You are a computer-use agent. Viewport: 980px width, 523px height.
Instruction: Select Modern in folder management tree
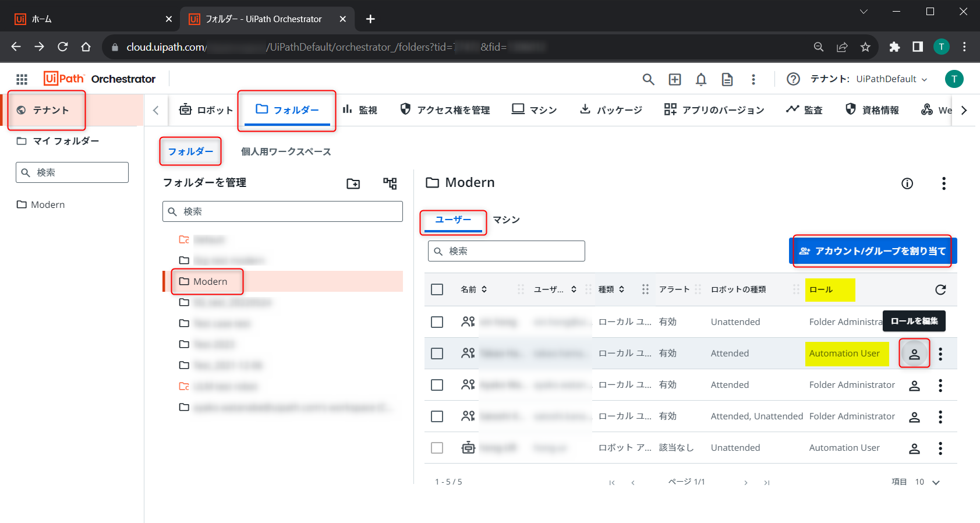tap(282, 281)
